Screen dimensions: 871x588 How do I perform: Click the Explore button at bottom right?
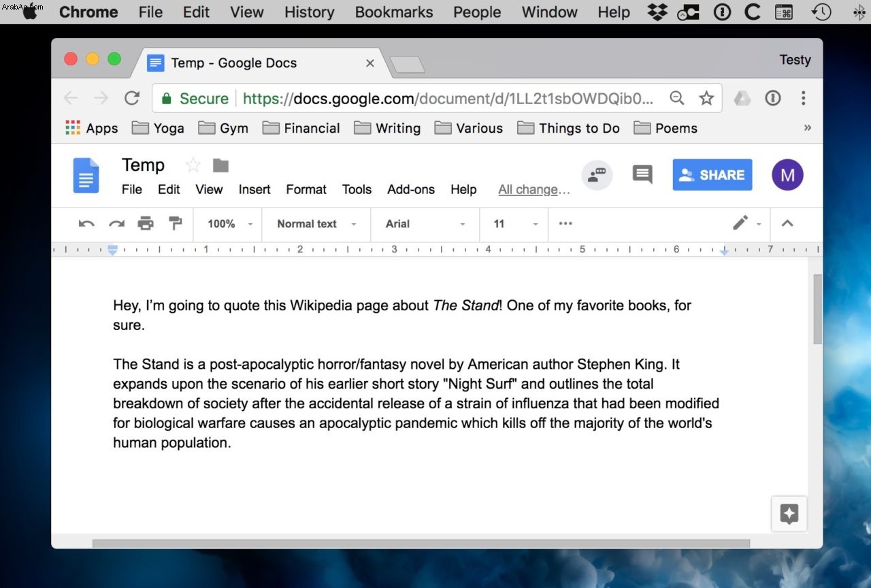[x=789, y=513]
